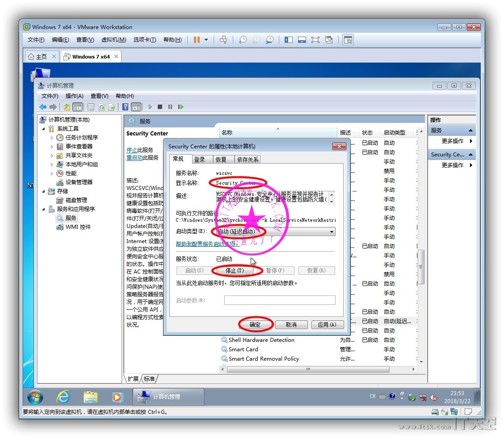Click the 帮助我配置服务启动选项 help link
Screen dimensions: 504x438
coord(207,244)
